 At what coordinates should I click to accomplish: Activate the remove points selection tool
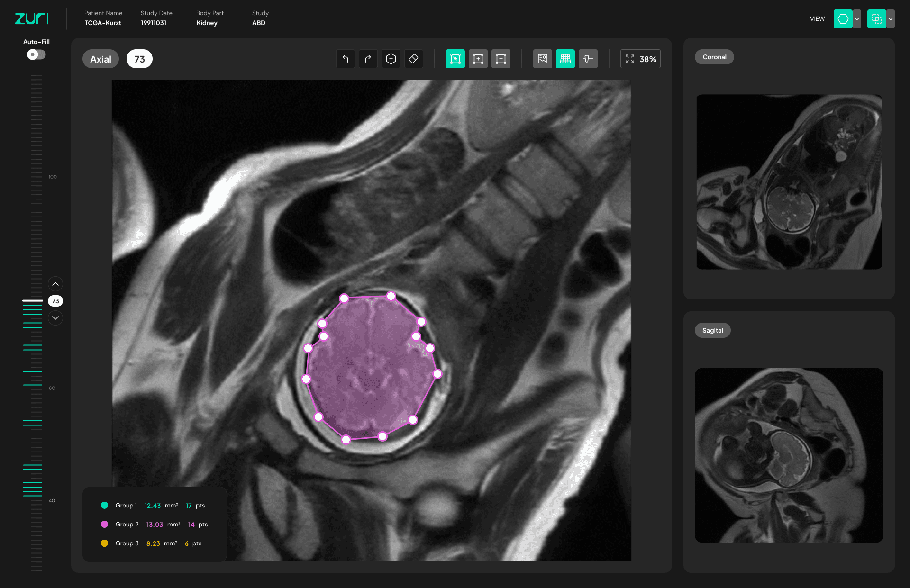[x=501, y=59]
